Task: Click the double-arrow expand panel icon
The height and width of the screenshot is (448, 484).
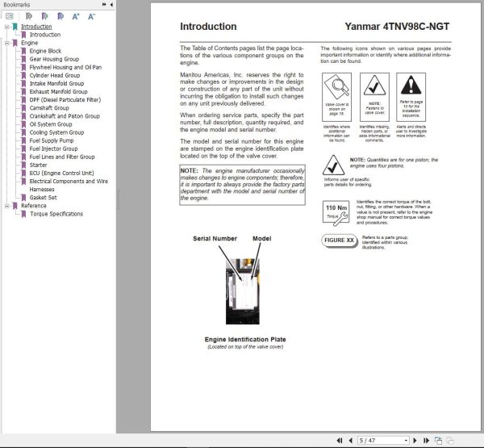Action: coord(104,4)
